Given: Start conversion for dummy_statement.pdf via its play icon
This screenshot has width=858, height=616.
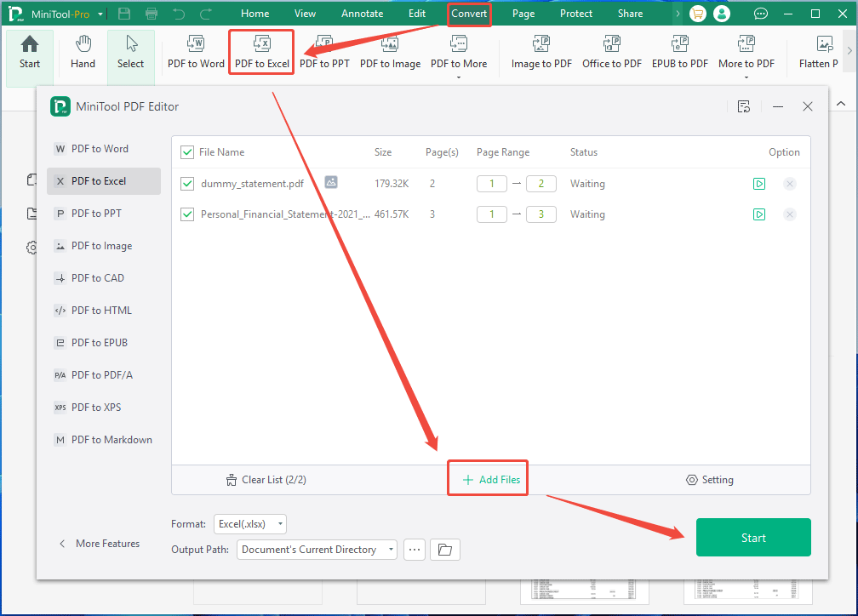Looking at the screenshot, I should (759, 183).
